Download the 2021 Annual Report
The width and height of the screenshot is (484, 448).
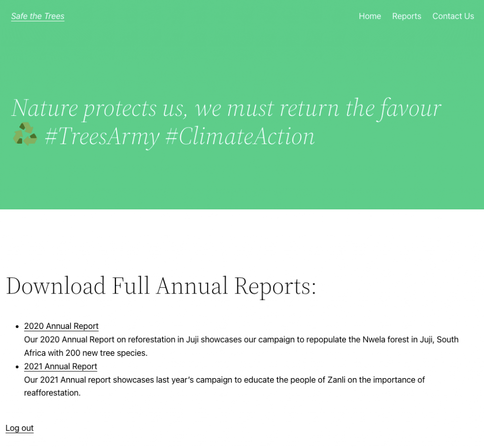(x=60, y=366)
